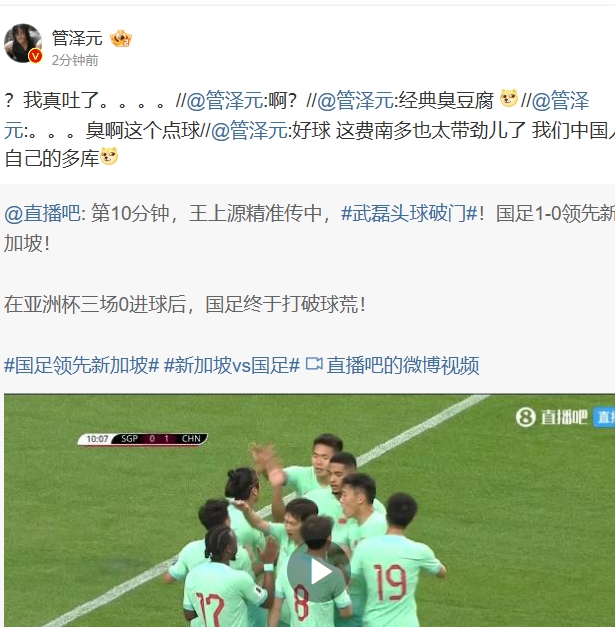615x627 pixels.
Task: Open the #新加坡vs国足# hashtag
Action: [232, 365]
